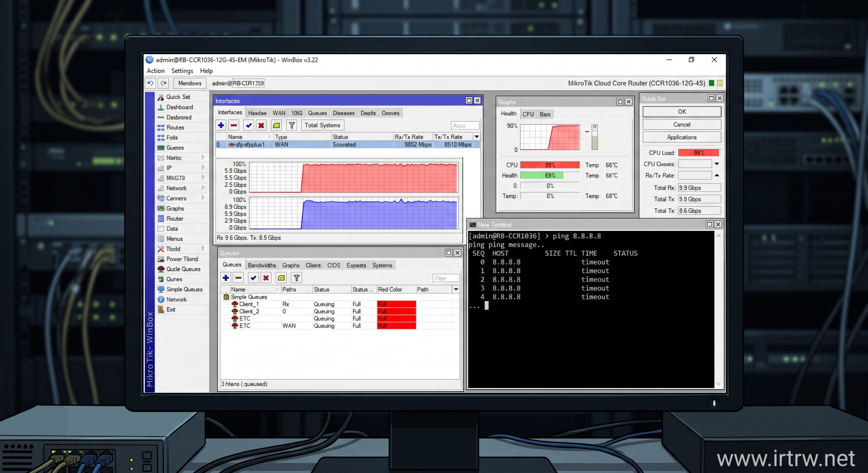The image size is (868, 473).
Task: Click Cancel in Quick Set
Action: coord(682,125)
